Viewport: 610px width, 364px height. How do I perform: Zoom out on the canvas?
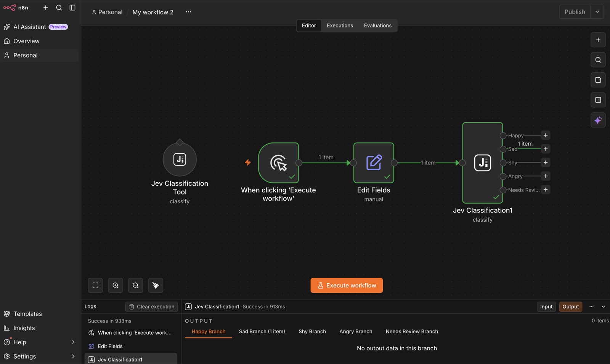point(135,285)
